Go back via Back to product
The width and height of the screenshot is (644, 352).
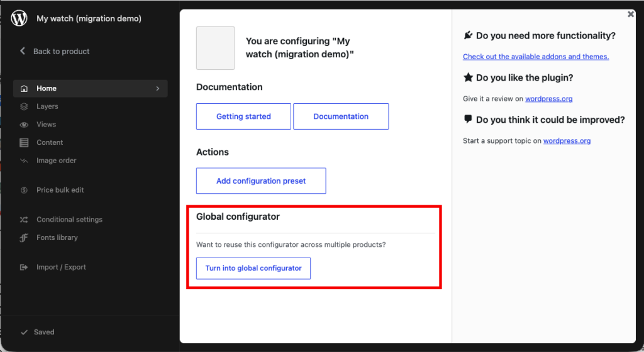coord(55,51)
